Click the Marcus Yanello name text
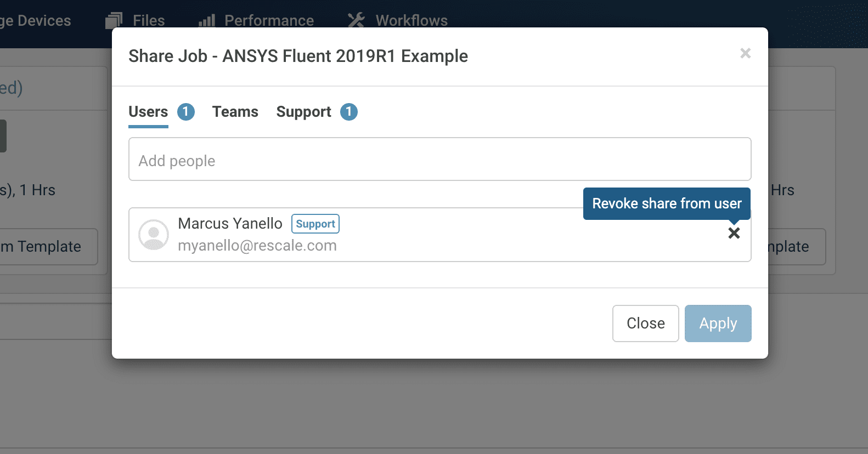Screen dimensions: 868x454 tap(230, 224)
